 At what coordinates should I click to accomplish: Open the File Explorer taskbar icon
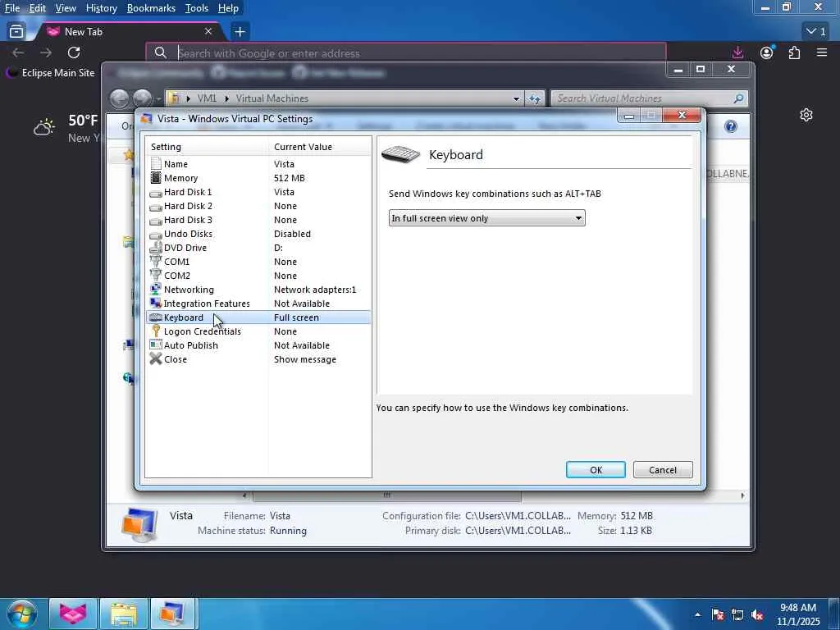coord(124,614)
